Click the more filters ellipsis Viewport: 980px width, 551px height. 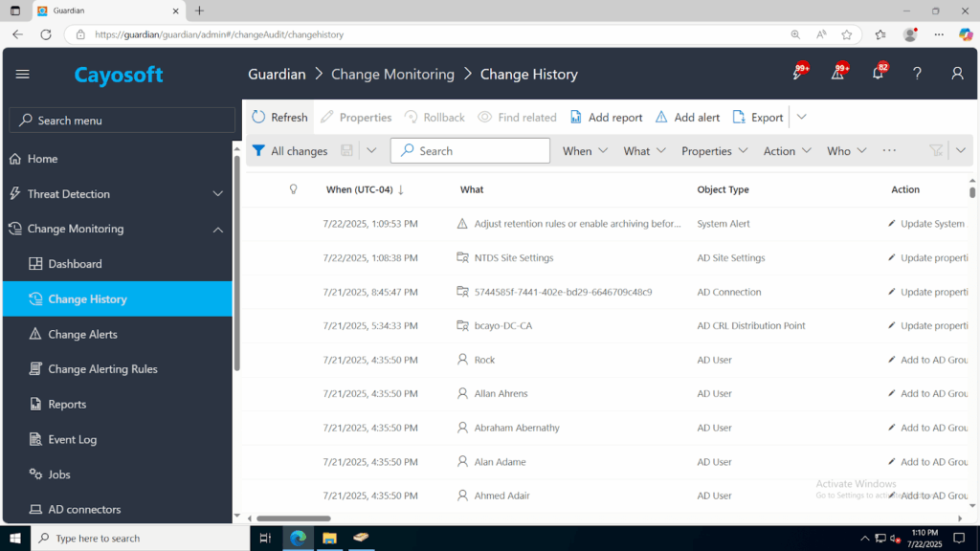[x=889, y=150]
